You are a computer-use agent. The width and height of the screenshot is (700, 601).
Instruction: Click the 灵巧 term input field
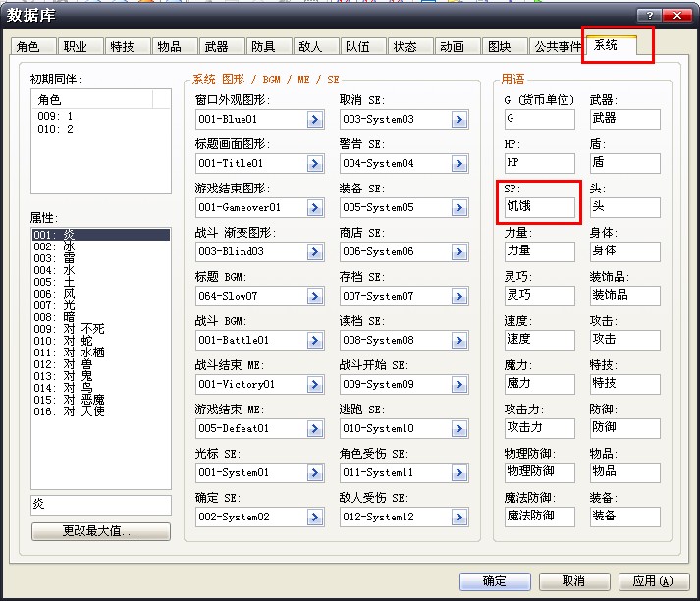tap(539, 296)
